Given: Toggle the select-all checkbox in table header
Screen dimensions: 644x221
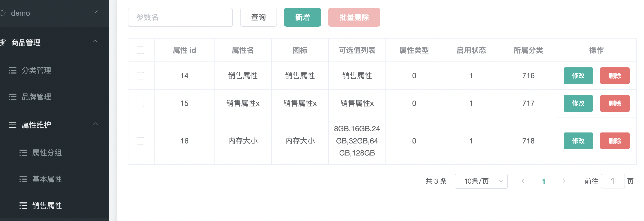Looking at the screenshot, I should (140, 50).
